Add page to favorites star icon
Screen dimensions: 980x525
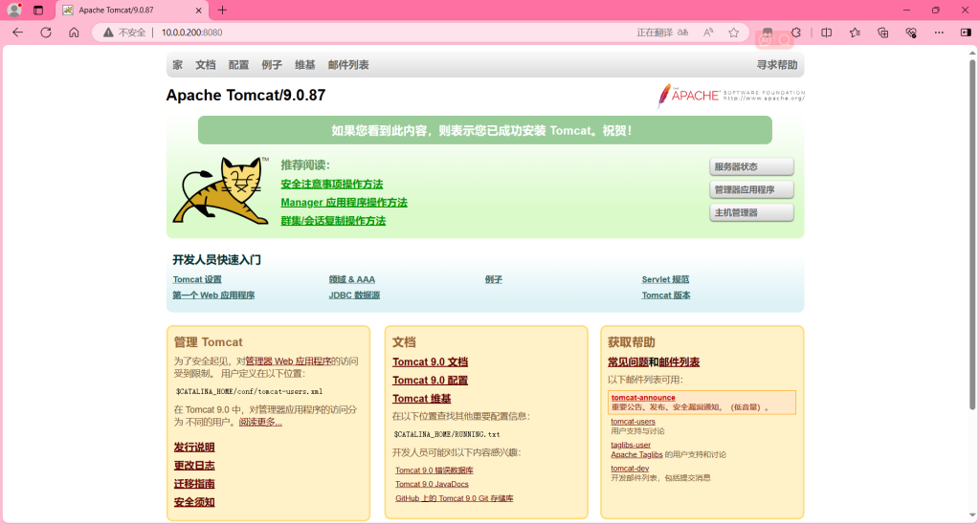click(x=734, y=33)
